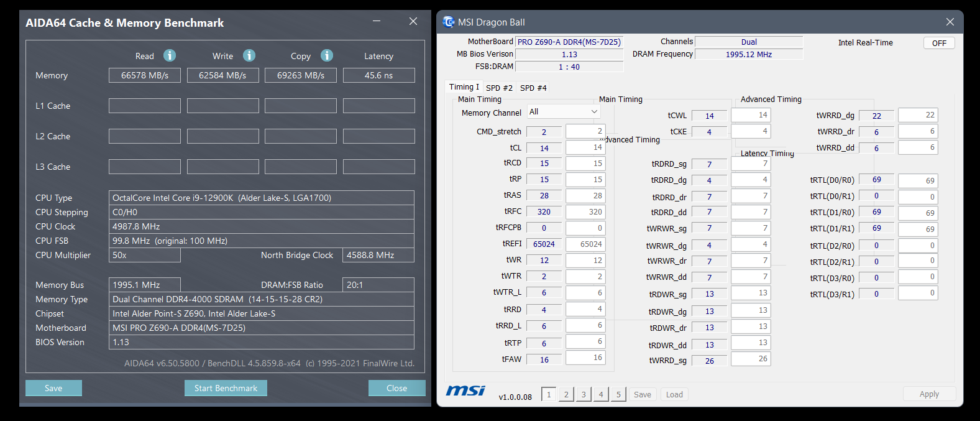Switch to the SPD #4 tab
Screen dimensions: 980x421
tap(533, 88)
